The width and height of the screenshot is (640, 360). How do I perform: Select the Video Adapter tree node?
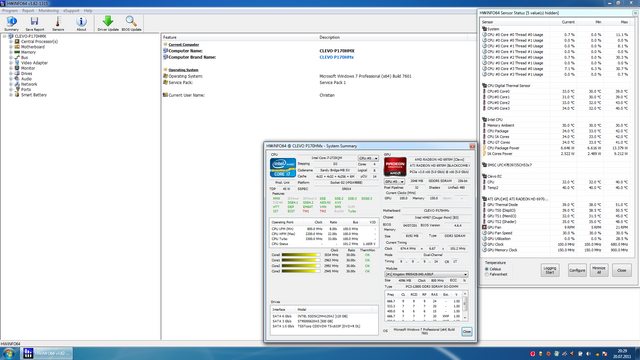click(34, 63)
